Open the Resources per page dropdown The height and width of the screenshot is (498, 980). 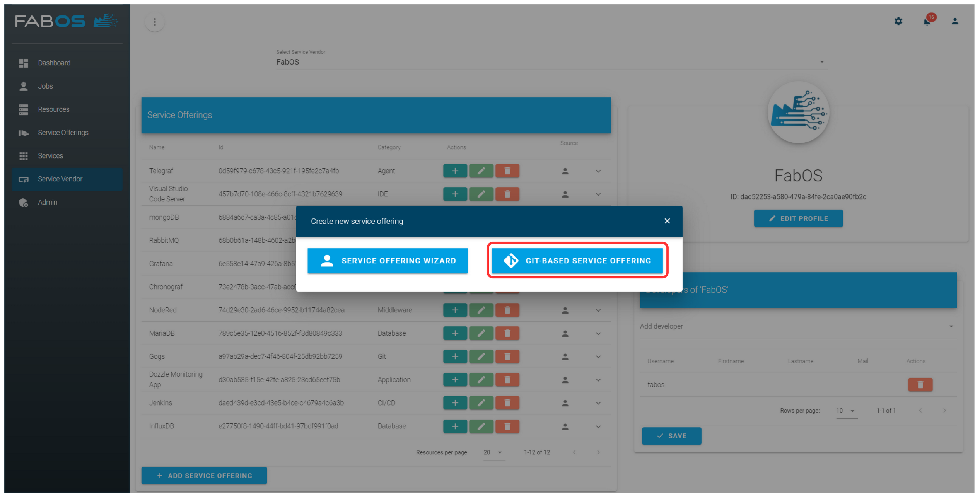point(494,452)
